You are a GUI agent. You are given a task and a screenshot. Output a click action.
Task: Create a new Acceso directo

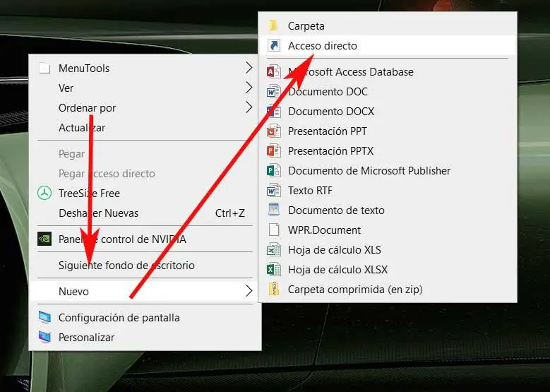click(x=388, y=45)
